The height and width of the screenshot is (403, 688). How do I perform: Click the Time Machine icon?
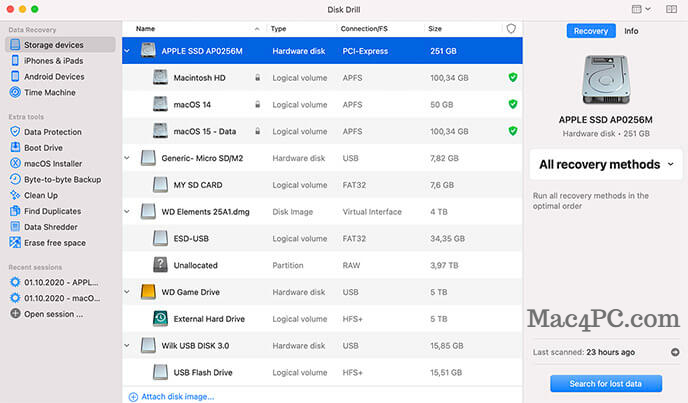tap(15, 92)
